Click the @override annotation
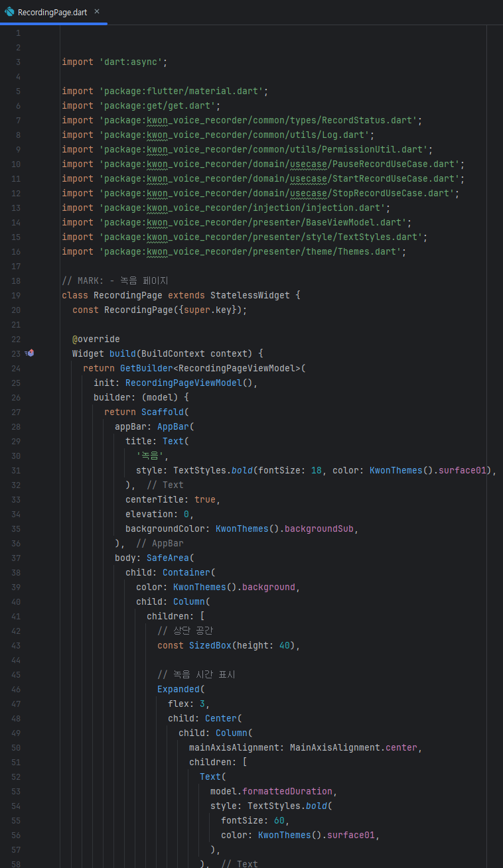 (96, 339)
